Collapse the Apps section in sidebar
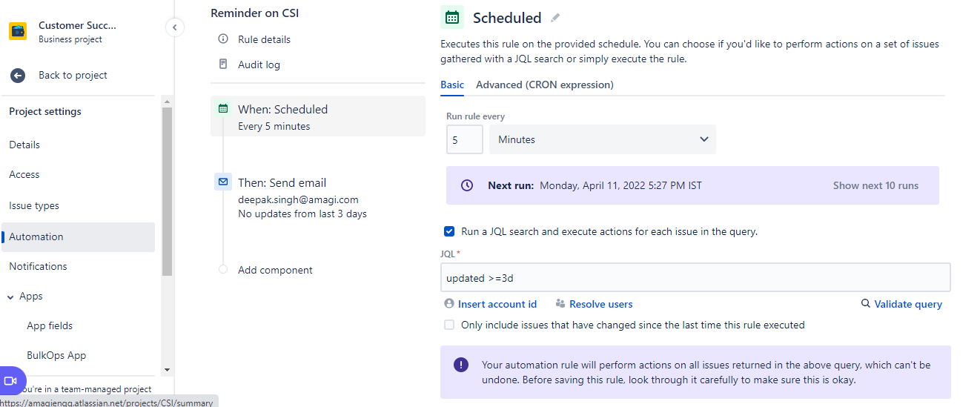 tap(11, 297)
